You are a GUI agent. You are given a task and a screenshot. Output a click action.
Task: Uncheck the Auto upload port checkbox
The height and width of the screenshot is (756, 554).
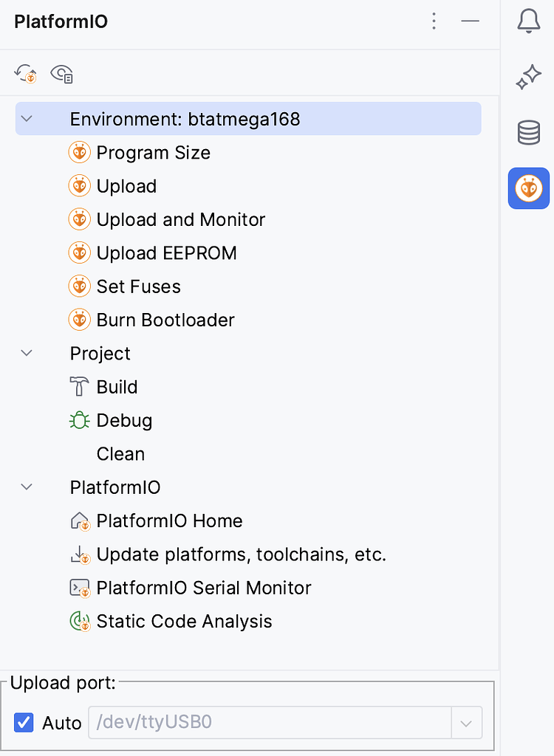coord(23,723)
